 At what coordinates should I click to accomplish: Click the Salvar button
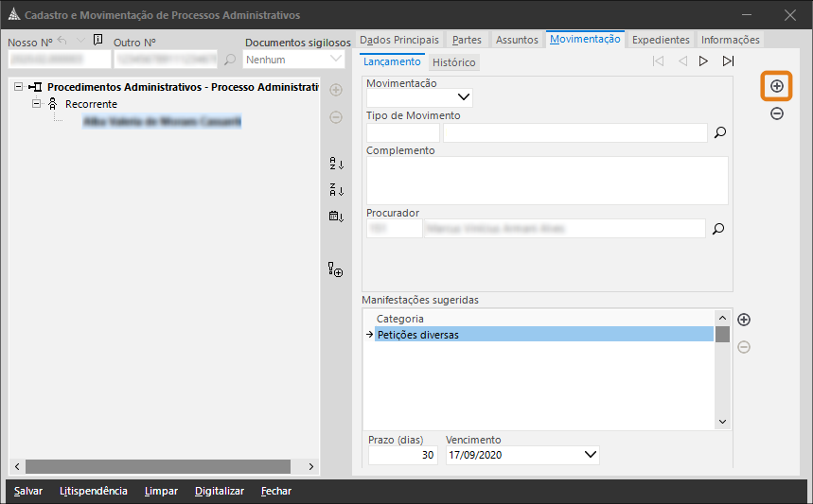(28, 491)
